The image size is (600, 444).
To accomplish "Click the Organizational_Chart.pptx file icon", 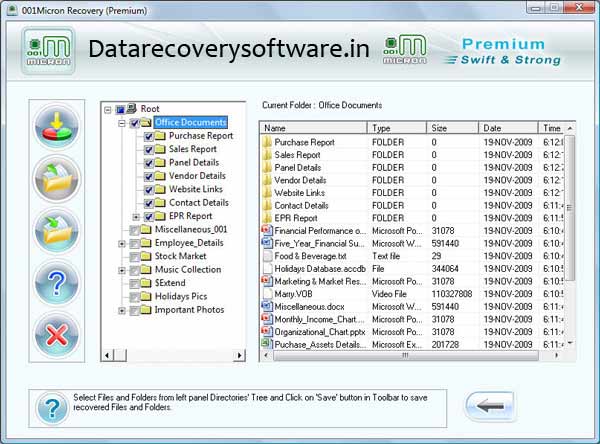I will pos(267,331).
